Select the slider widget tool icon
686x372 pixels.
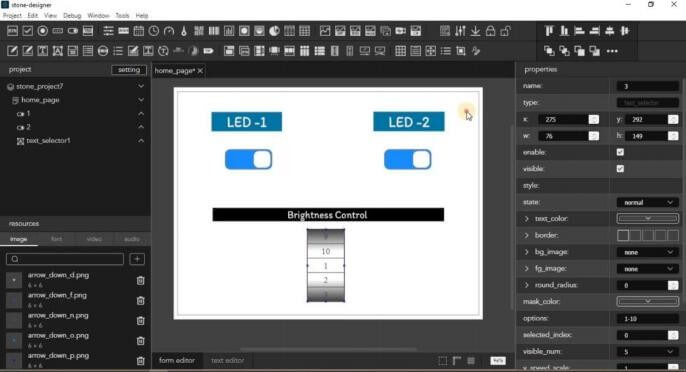pos(108,31)
